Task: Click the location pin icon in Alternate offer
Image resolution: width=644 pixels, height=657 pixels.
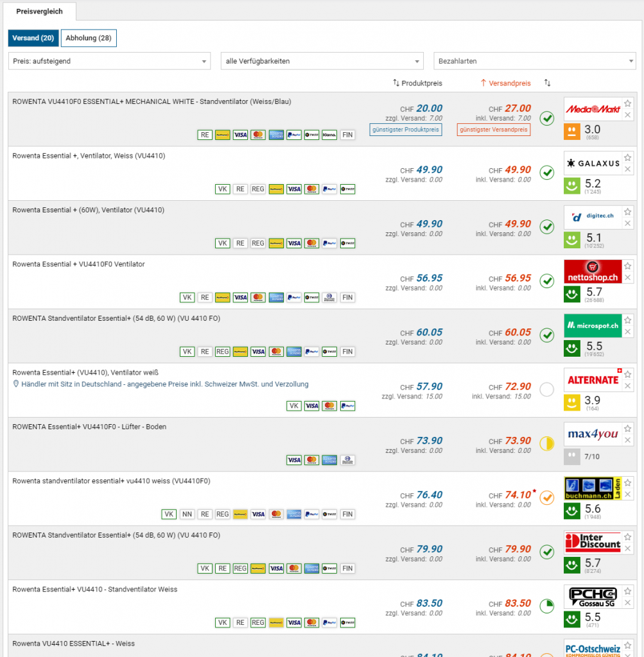Action: [16, 384]
